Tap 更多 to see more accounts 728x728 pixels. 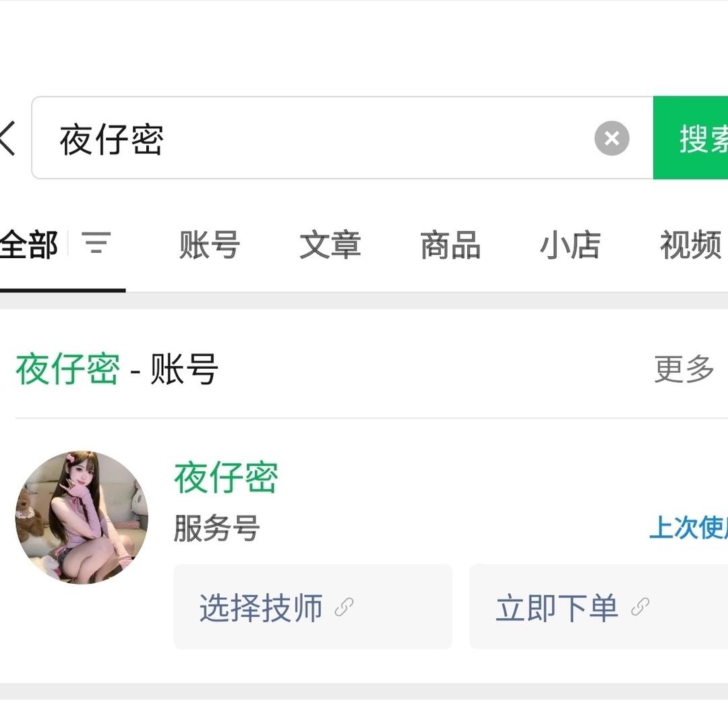[684, 369]
